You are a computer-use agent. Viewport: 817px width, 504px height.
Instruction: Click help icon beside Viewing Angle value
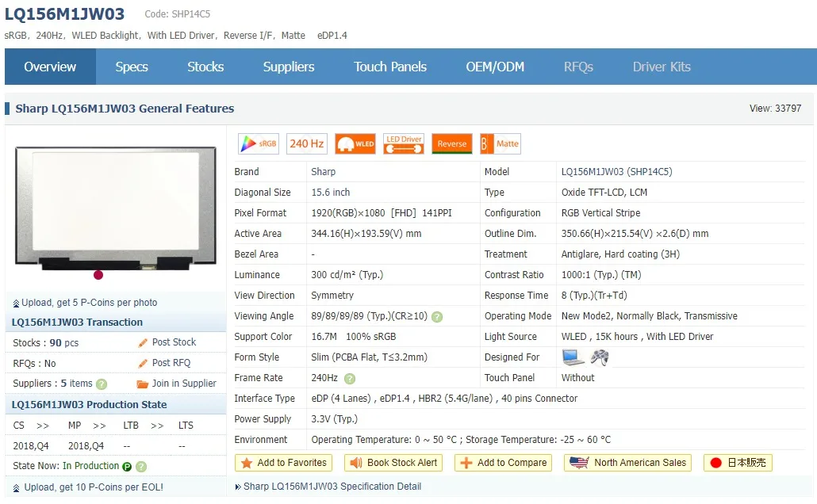click(437, 316)
